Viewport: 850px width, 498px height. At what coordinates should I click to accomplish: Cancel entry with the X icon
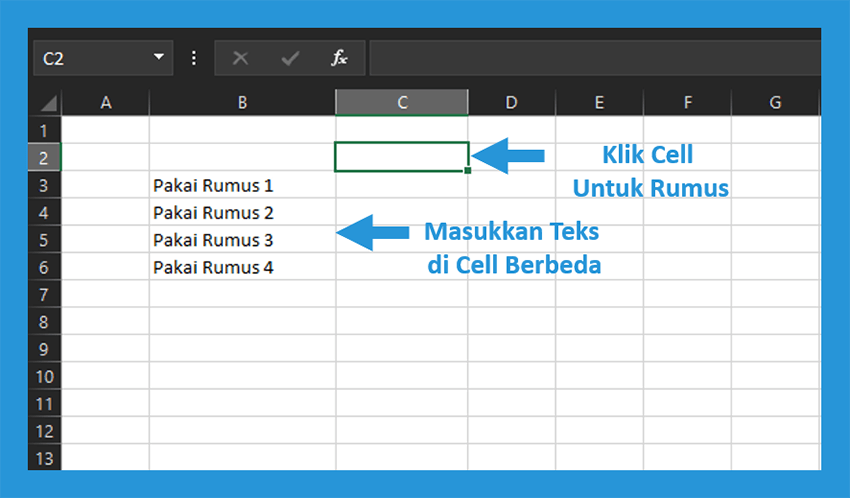pyautogui.click(x=240, y=57)
